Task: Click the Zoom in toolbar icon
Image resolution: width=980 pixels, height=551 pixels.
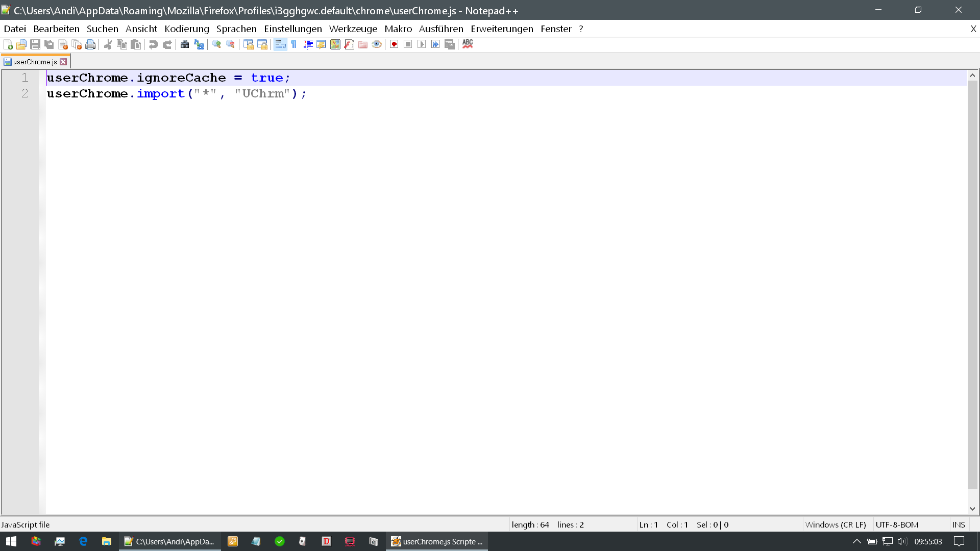Action: click(216, 44)
